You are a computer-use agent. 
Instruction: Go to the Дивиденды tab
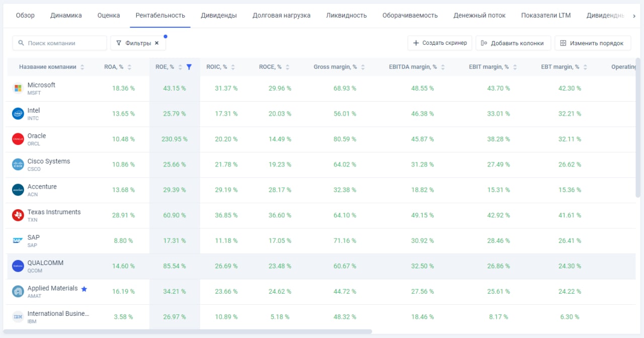(x=219, y=15)
